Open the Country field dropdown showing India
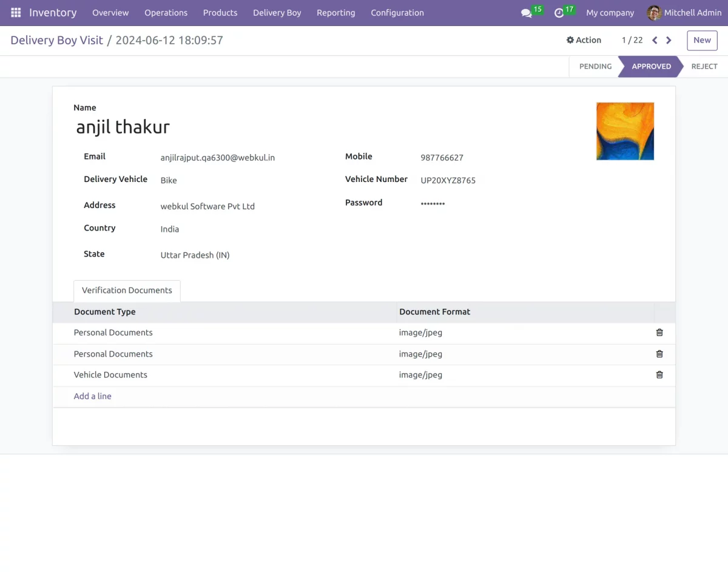The image size is (728, 572). (243, 229)
